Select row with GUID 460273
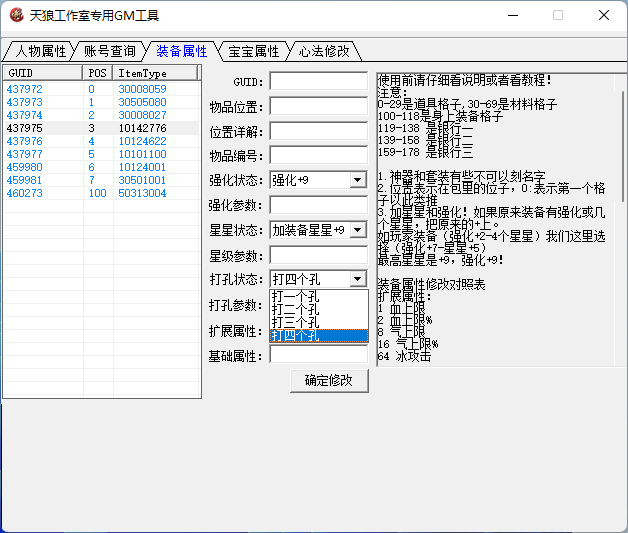 25,193
